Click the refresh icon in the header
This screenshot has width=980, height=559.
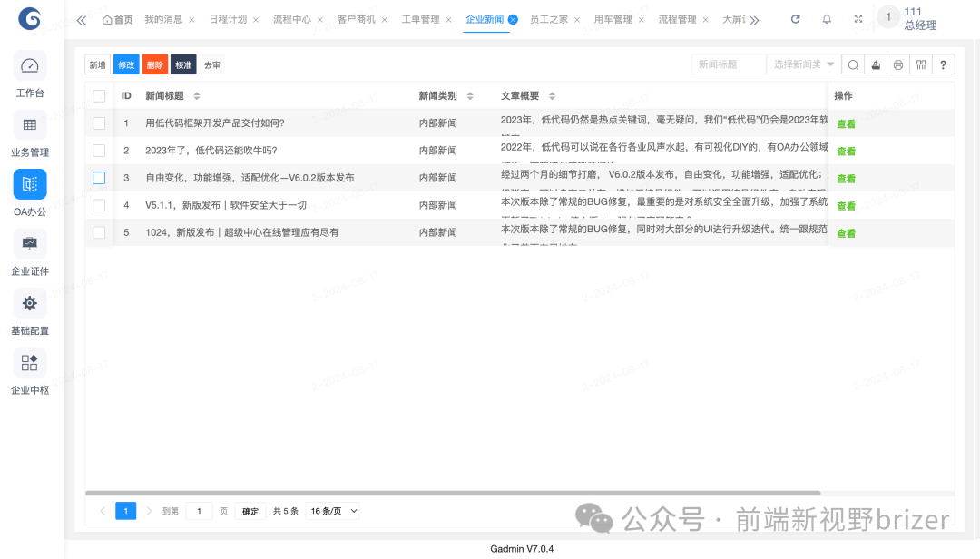pyautogui.click(x=796, y=18)
